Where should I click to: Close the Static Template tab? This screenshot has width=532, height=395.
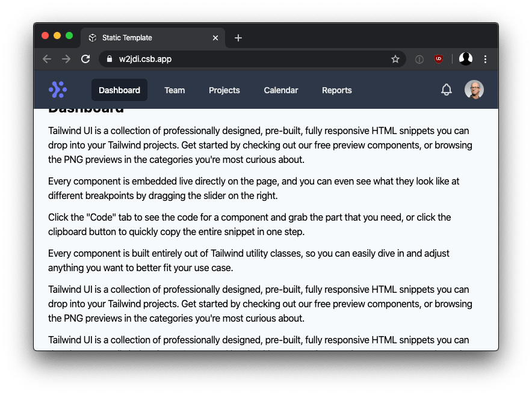tap(215, 38)
